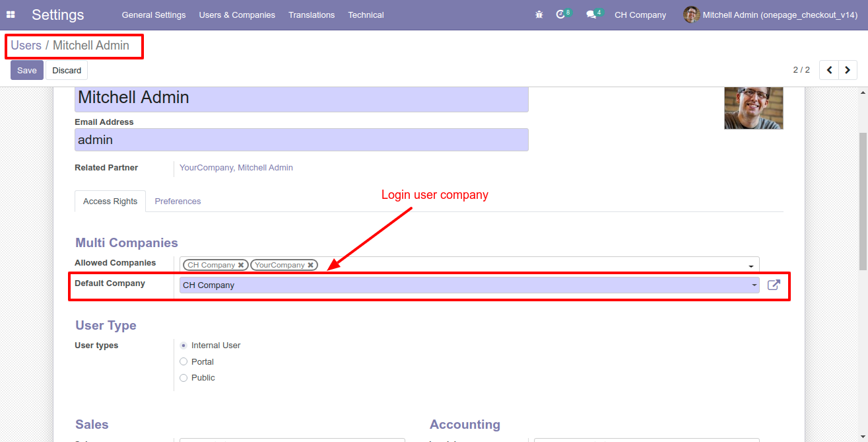This screenshot has width=868, height=442.
Task: Click Mitchell Admin avatar in top bar
Action: coord(691,15)
